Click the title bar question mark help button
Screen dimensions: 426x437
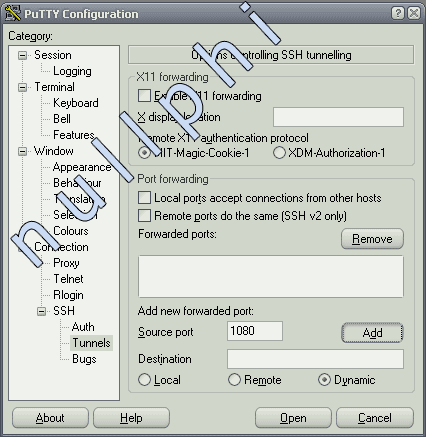398,13
